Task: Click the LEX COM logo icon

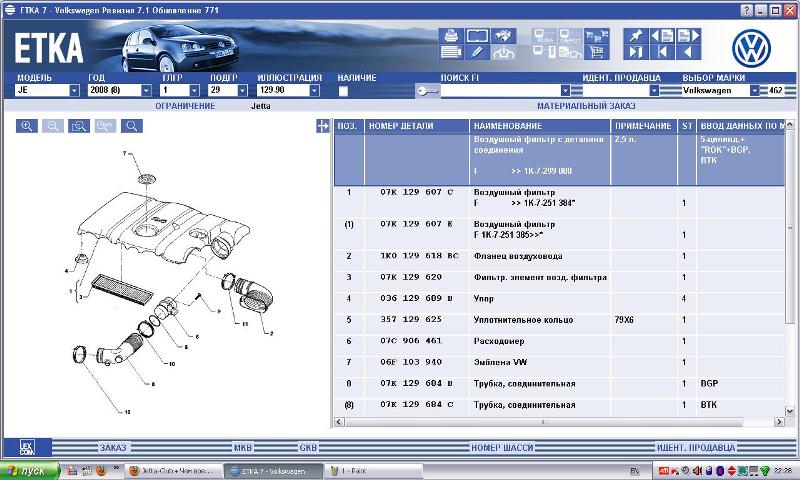Action: [27, 447]
